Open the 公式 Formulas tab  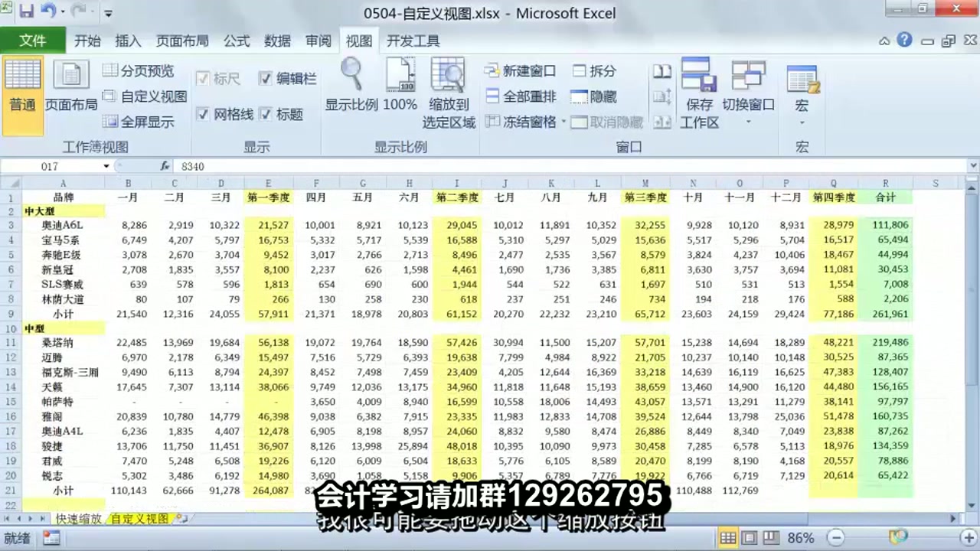(237, 41)
